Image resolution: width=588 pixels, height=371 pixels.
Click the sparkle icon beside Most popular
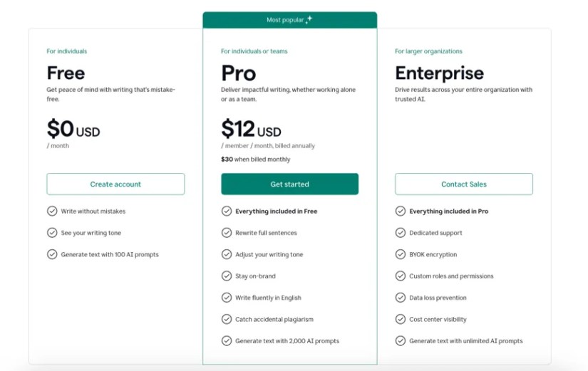[x=309, y=20]
